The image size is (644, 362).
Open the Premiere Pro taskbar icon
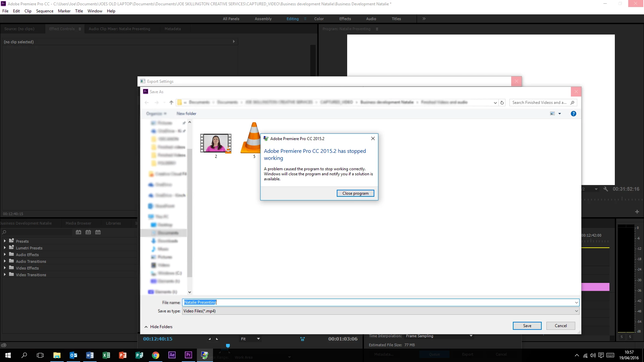(189, 355)
